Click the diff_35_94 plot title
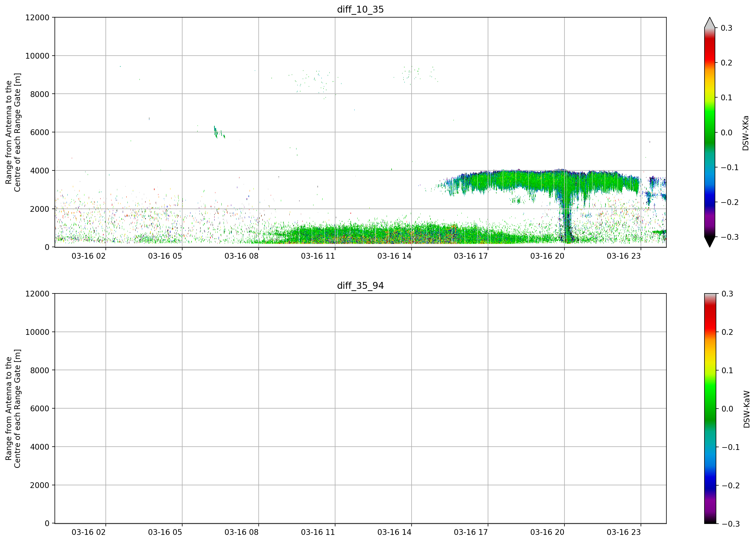 pyautogui.click(x=360, y=286)
